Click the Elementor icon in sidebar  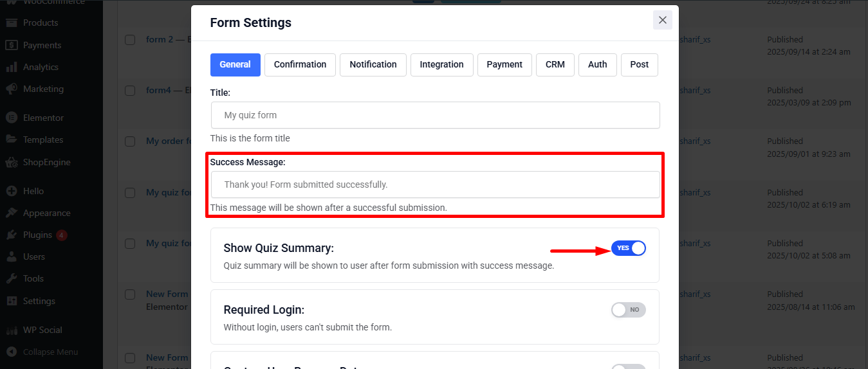12,118
